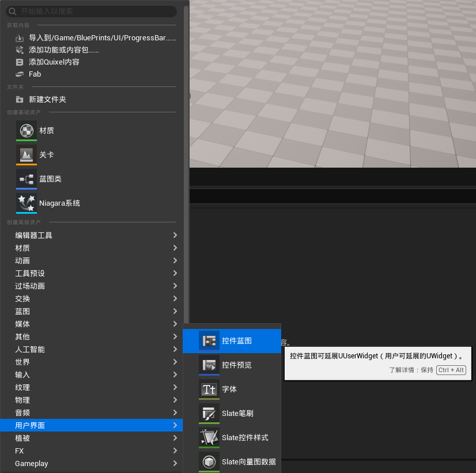This screenshot has width=476, height=473.
Task: Expand the advanced 材质 submenu arrow
Action: 175,248
